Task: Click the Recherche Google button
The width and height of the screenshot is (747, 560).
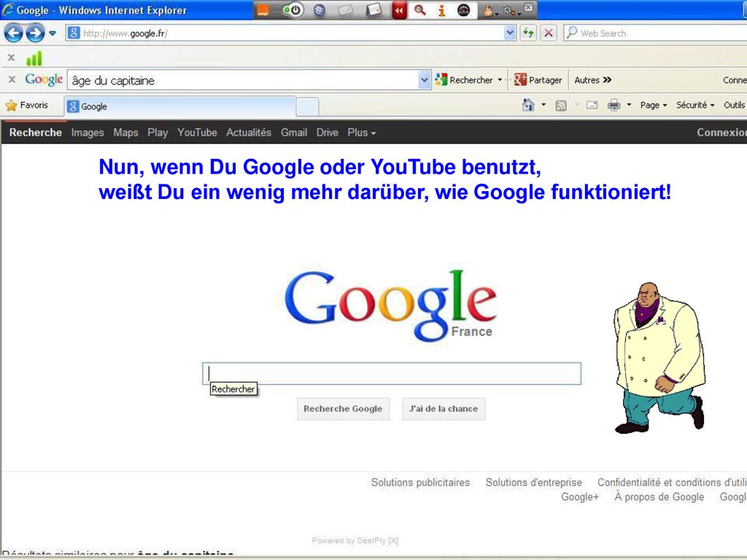Action: pyautogui.click(x=343, y=408)
